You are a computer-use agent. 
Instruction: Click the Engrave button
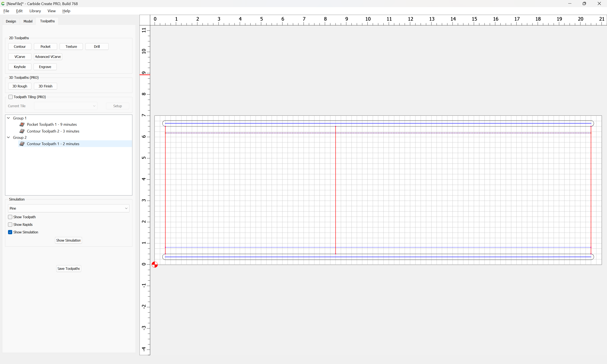(x=45, y=67)
